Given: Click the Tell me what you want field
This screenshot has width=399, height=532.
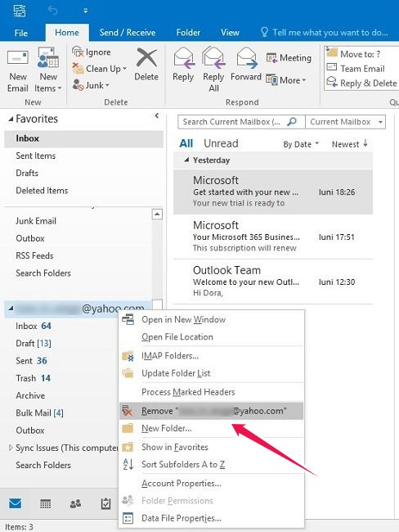Looking at the screenshot, I should point(325,32).
